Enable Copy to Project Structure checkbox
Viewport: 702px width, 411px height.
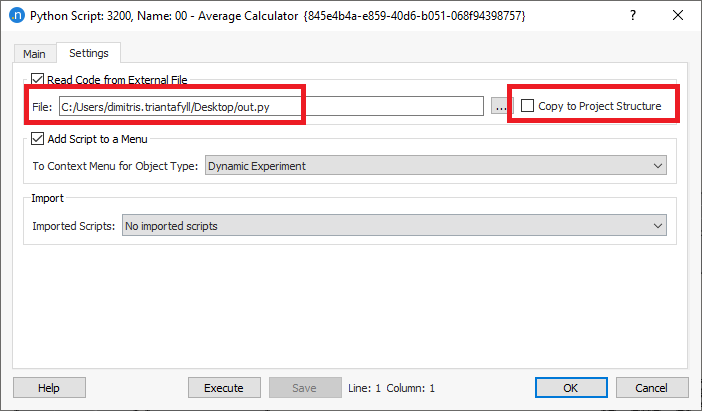[527, 106]
